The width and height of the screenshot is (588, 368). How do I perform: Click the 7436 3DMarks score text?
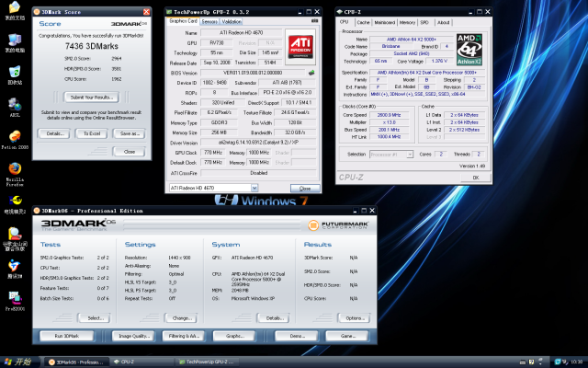[x=92, y=46]
